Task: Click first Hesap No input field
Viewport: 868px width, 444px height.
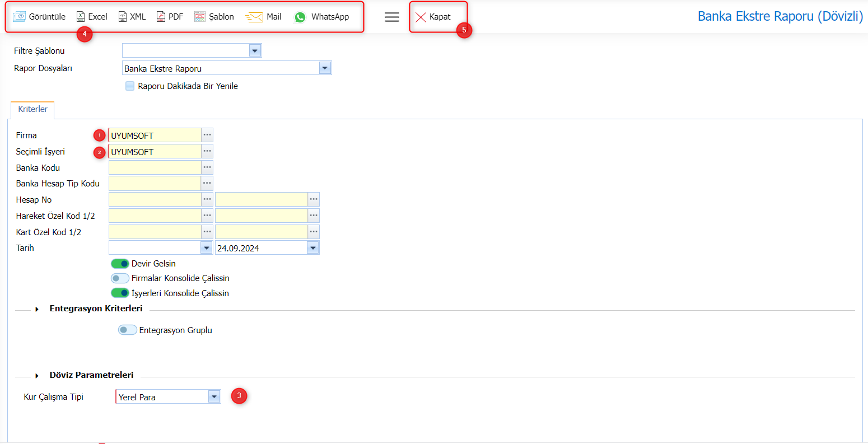Action: pos(155,199)
